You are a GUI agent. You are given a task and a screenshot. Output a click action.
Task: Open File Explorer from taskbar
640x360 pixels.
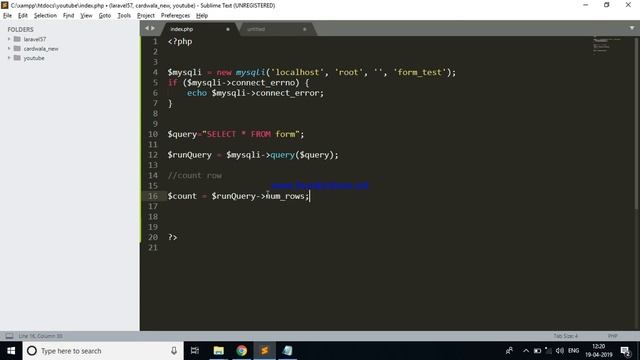pyautogui.click(x=218, y=351)
